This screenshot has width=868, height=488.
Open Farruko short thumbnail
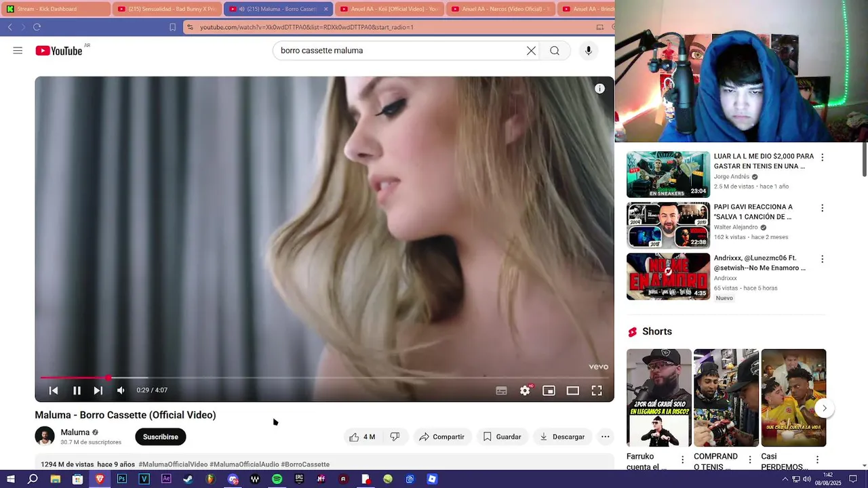pyautogui.click(x=659, y=398)
